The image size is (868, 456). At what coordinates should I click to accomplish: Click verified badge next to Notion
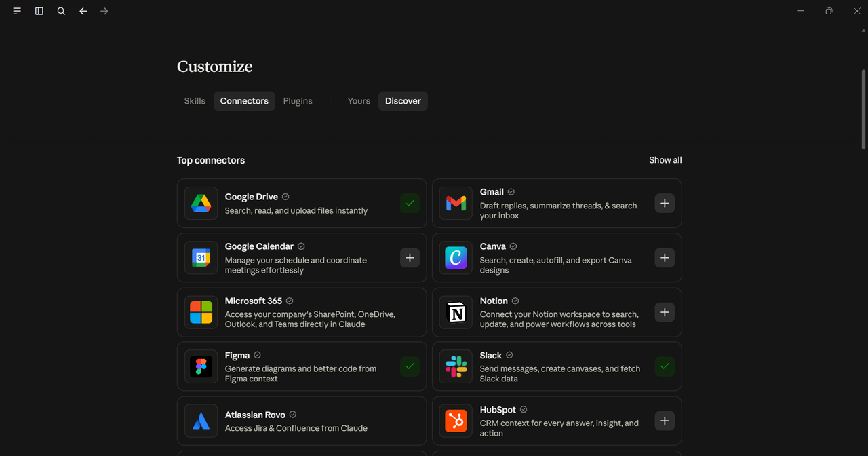[x=515, y=301]
